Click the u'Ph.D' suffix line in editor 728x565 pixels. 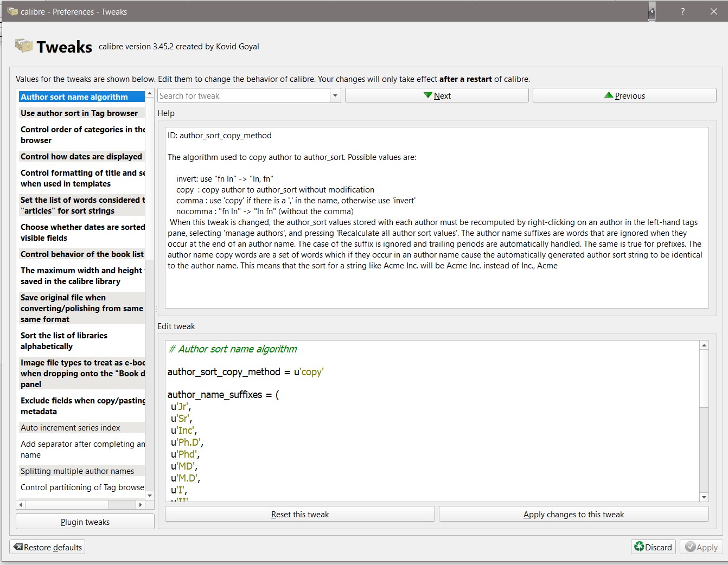(x=187, y=442)
